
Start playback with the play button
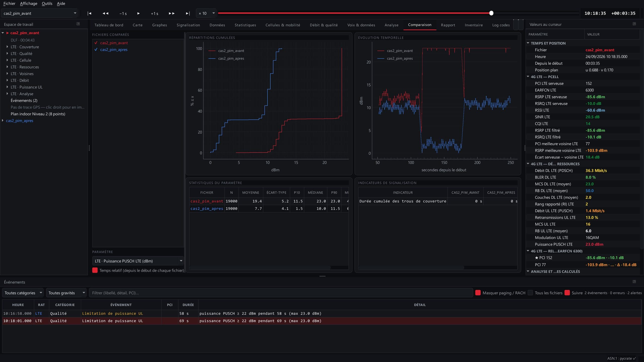[x=138, y=13]
